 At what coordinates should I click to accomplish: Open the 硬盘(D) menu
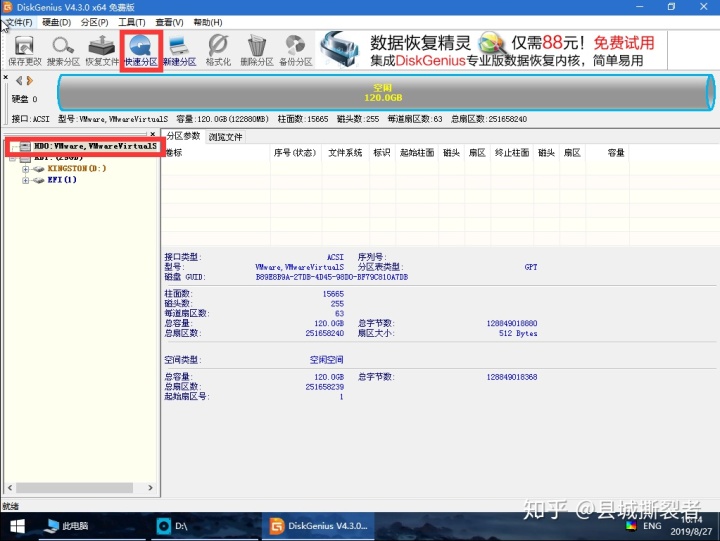coord(56,23)
